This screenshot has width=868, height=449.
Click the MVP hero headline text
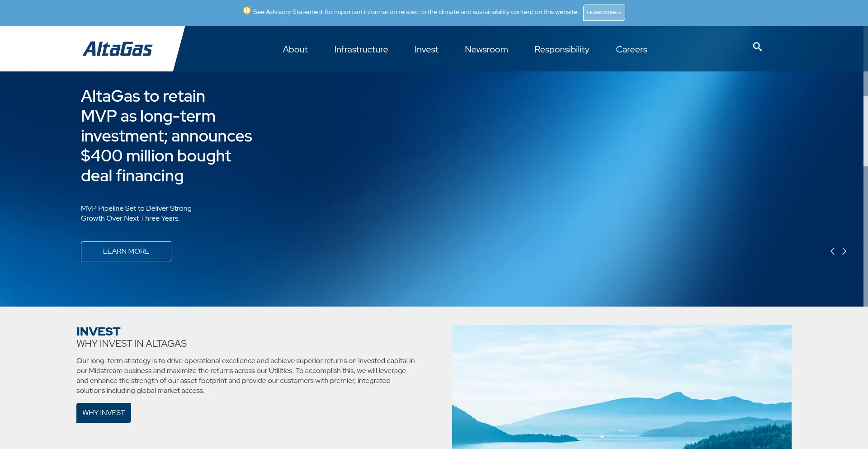click(x=166, y=136)
